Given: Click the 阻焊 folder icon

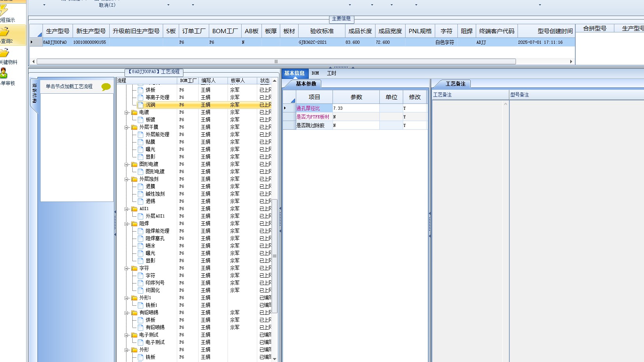Looking at the screenshot, I should click(x=135, y=224).
